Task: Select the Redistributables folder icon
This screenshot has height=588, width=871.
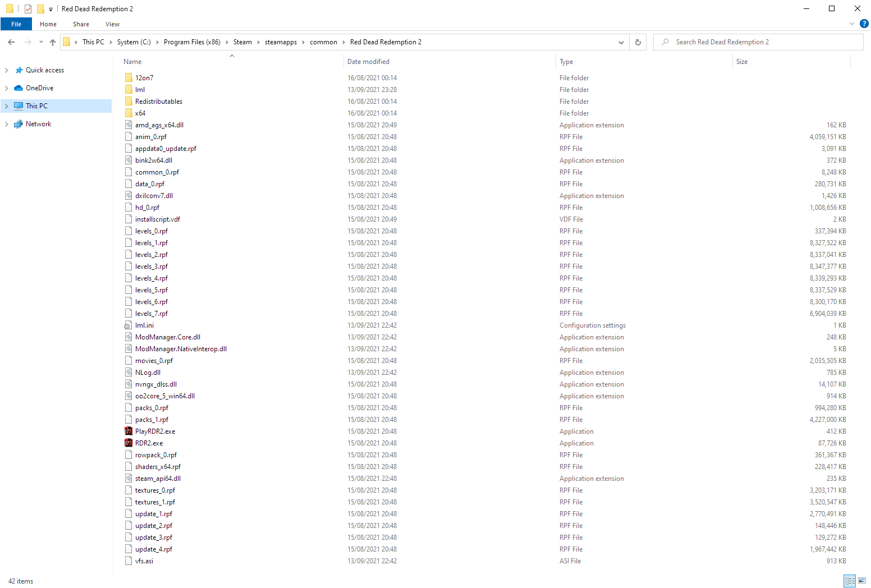Action: tap(129, 102)
